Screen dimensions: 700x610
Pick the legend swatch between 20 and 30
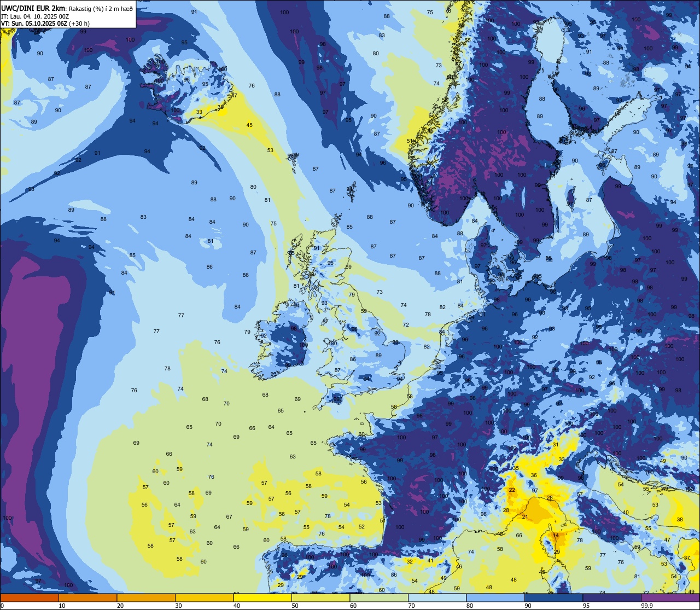pos(146,598)
